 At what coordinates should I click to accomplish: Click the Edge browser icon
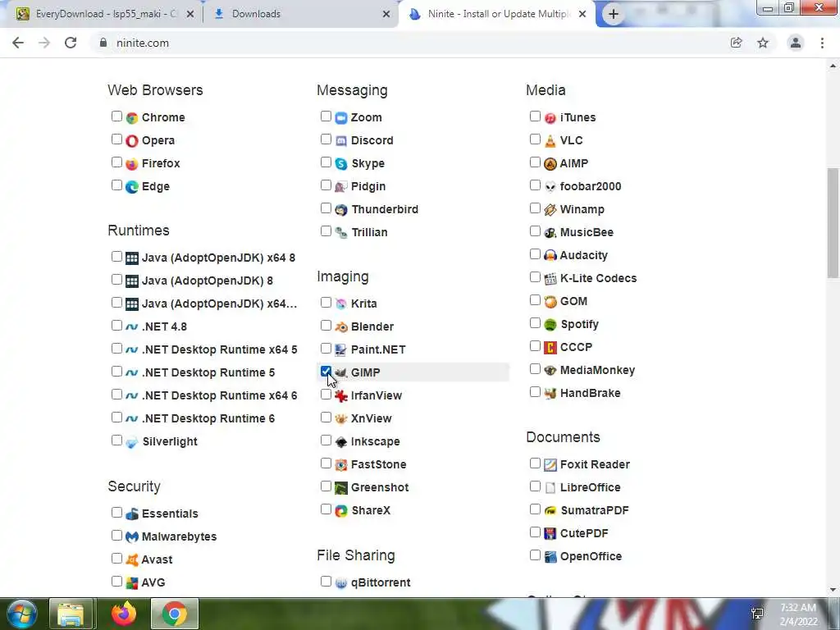[x=132, y=186]
